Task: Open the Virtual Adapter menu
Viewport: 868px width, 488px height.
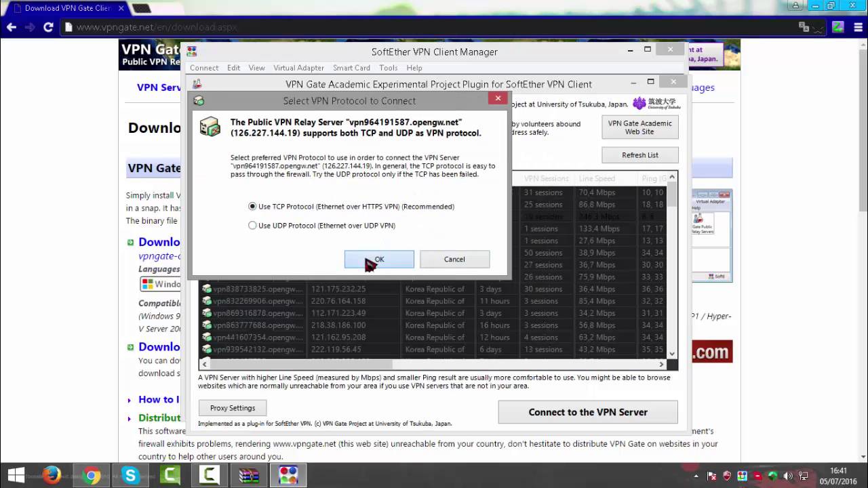Action: (299, 68)
